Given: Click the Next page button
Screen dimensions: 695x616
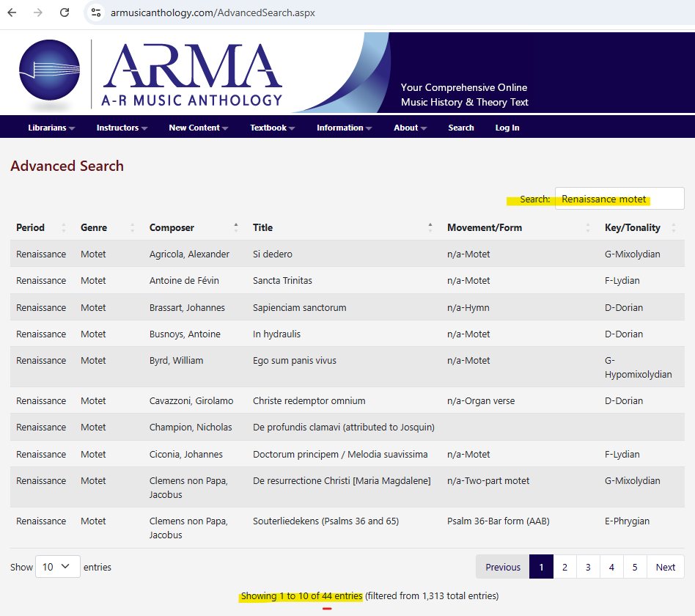Looking at the screenshot, I should point(665,567).
